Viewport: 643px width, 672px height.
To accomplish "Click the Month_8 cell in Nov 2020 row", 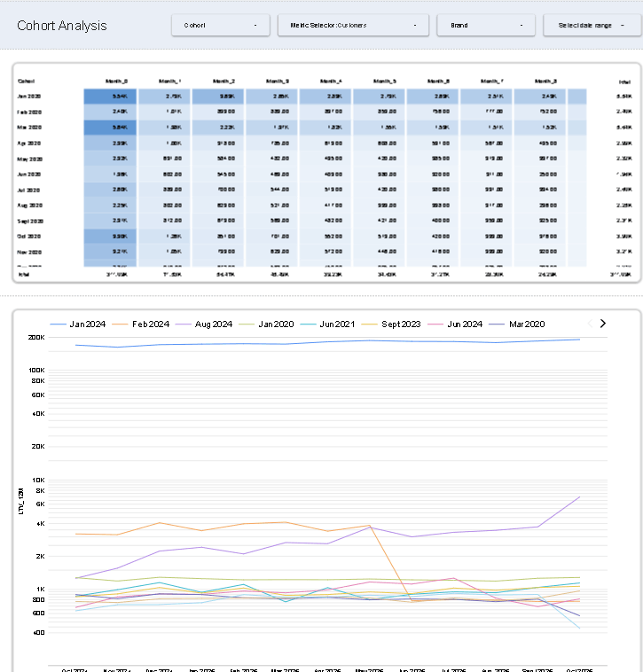I will (x=540, y=252).
